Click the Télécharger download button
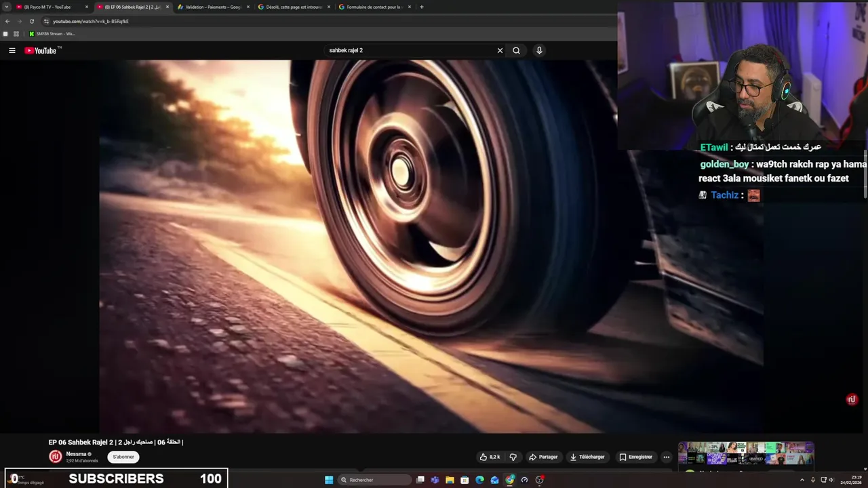Viewport: 868px width, 488px height. tap(587, 457)
